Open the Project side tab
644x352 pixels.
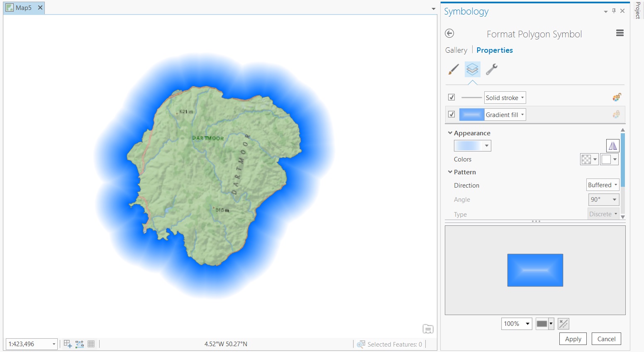click(638, 11)
